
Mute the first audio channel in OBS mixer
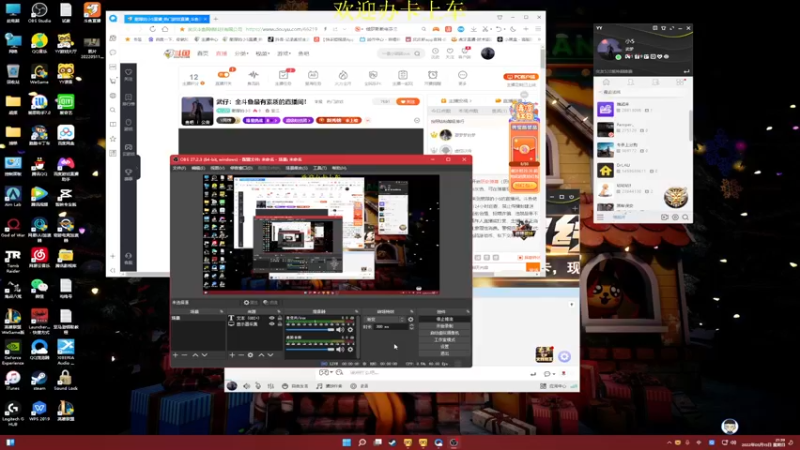(340, 330)
